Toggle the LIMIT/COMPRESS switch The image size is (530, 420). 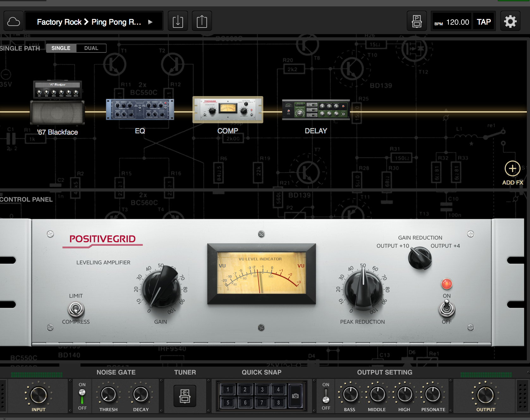(76, 309)
